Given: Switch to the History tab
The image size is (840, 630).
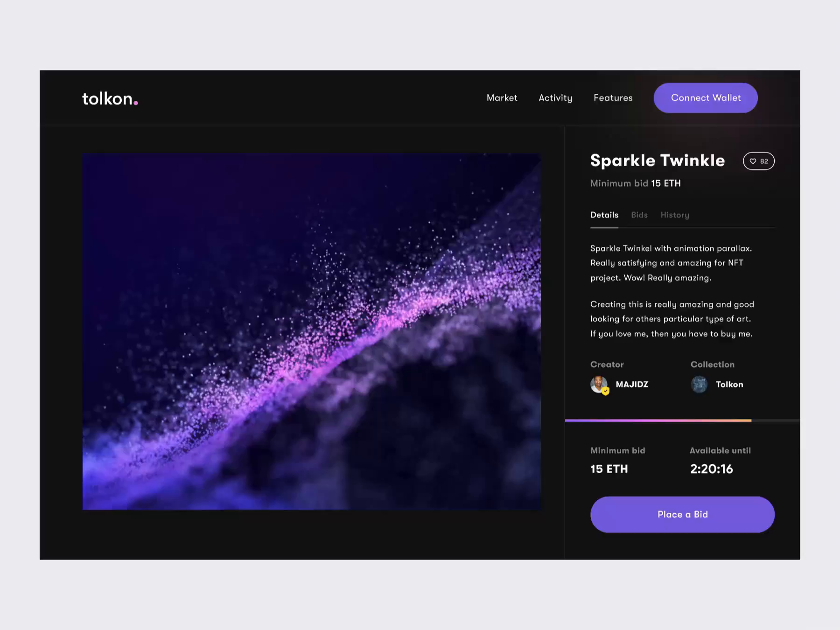Looking at the screenshot, I should point(675,215).
